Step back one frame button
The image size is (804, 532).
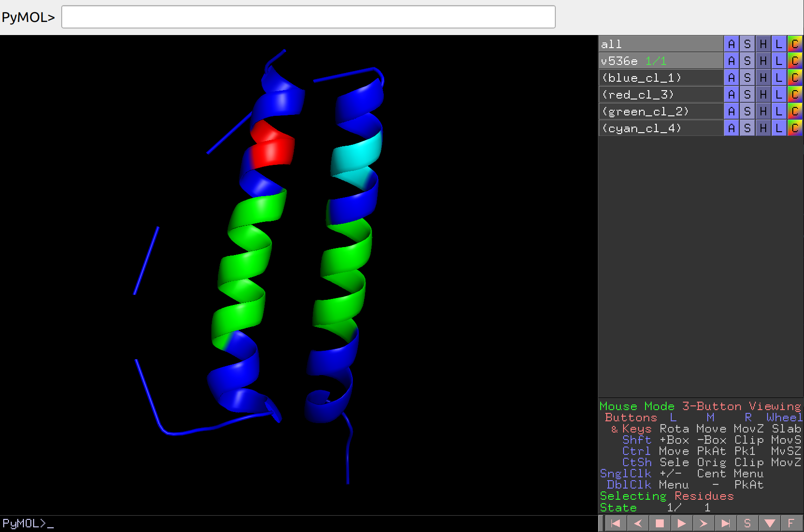638,523
